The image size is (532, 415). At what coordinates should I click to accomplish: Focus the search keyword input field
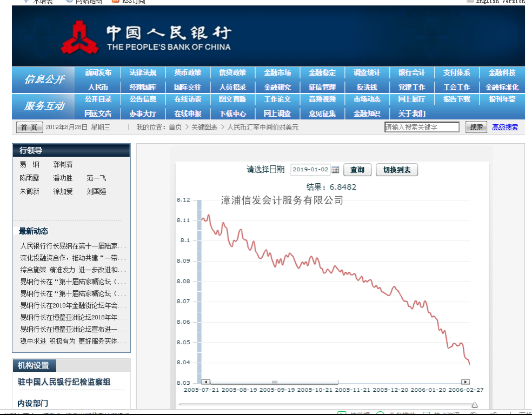pos(422,127)
